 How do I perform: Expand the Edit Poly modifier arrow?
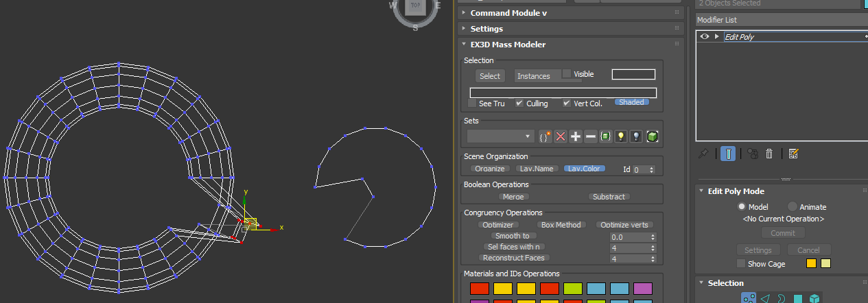(718, 37)
